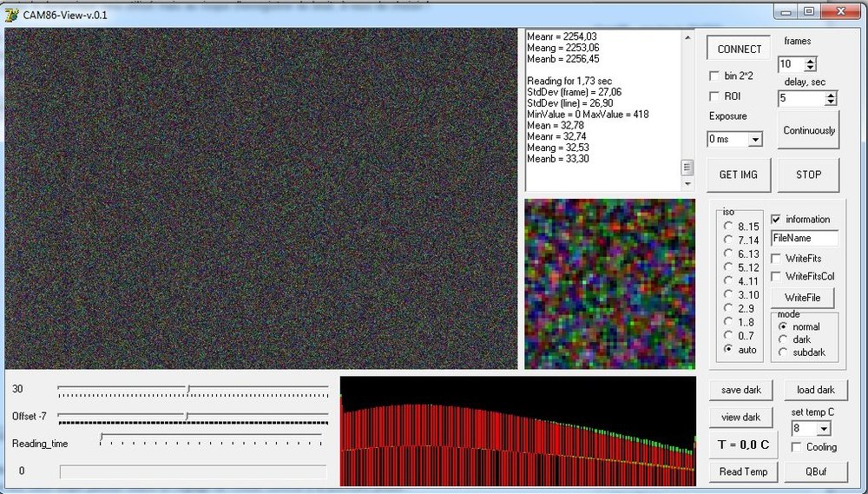Click the 'Reading for 1,73 sec' log line
This screenshot has height=494, width=868.
569,81
